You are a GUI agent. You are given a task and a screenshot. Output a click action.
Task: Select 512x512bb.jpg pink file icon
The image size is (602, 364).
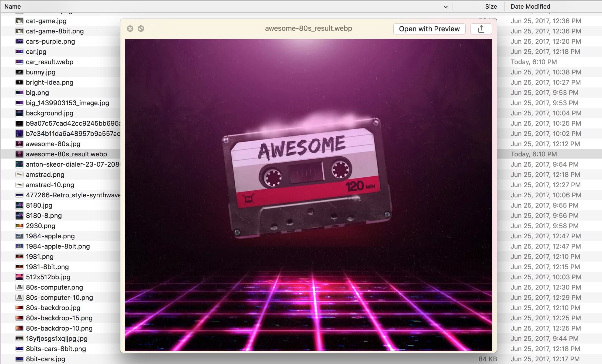click(x=19, y=277)
